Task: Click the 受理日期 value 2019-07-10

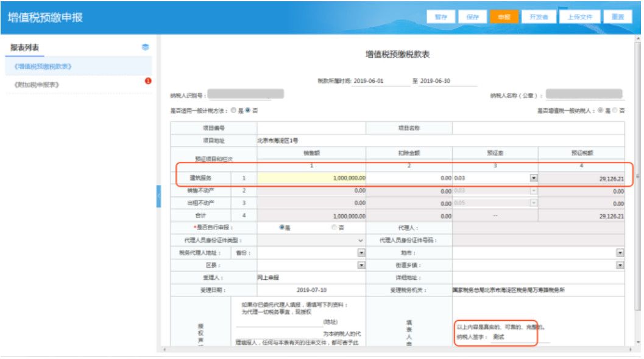Action: click(x=311, y=290)
